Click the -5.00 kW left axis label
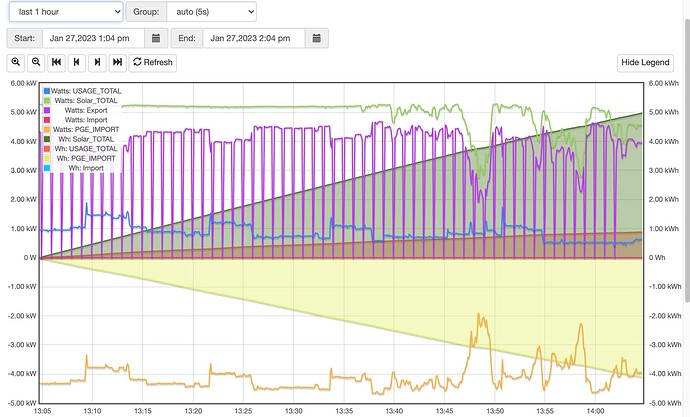Screen dimensions: 690x417 click(22, 403)
